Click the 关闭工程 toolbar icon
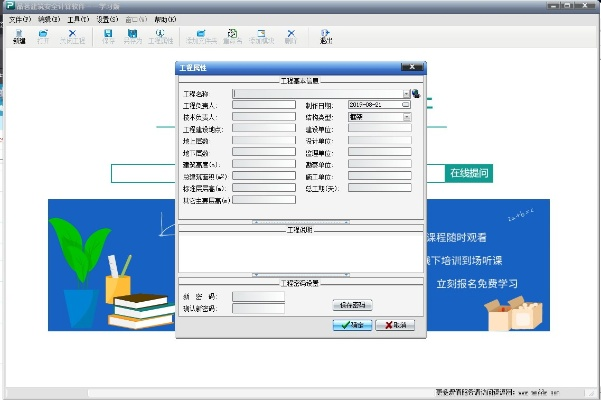601x400 pixels. pos(71,37)
